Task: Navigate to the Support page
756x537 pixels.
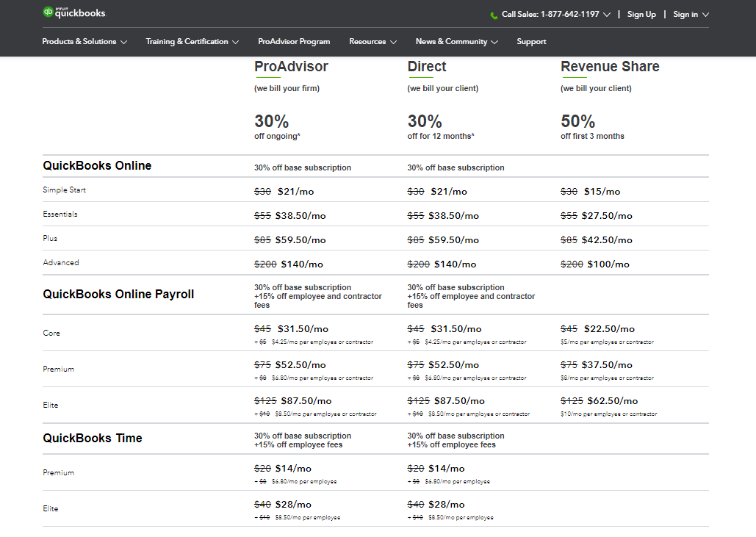Action: pos(531,42)
